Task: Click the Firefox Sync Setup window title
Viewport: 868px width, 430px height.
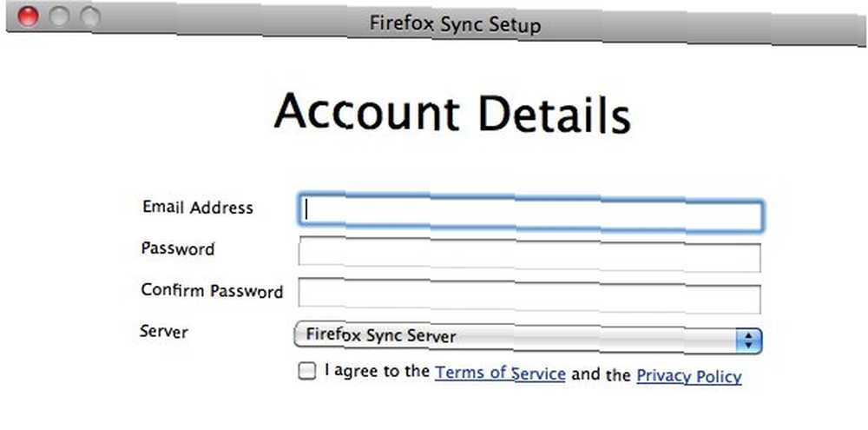Action: [455, 24]
